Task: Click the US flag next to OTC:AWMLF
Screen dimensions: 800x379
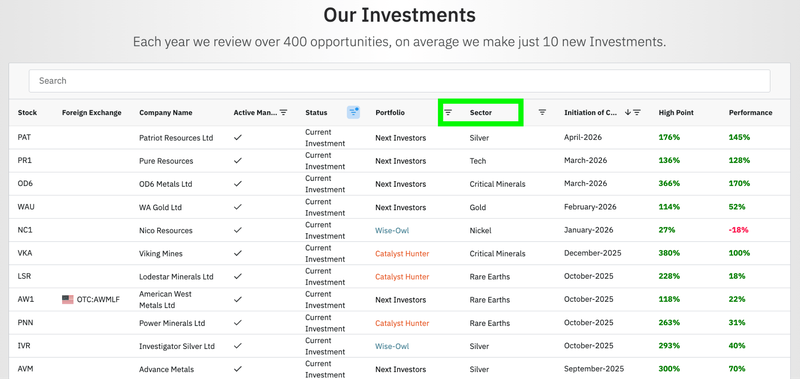Action: pos(68,299)
